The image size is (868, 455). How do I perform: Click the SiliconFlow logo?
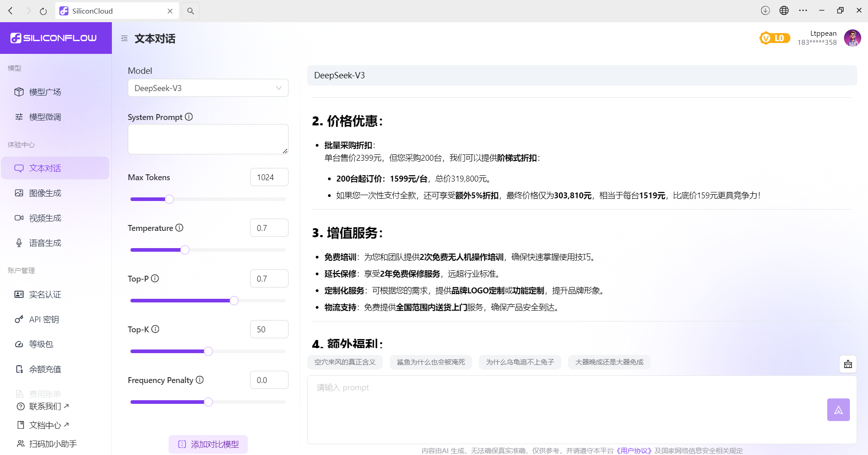53,38
